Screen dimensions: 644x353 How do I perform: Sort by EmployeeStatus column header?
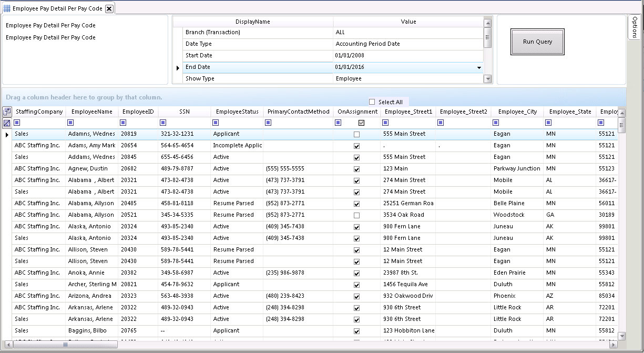click(237, 112)
